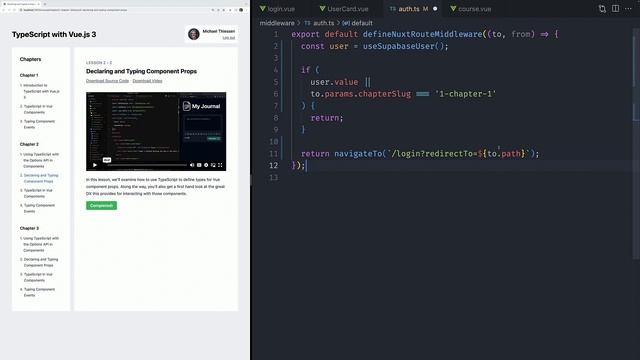
Task: Open the auth.ts breadcrumb item
Action: pos(320,23)
